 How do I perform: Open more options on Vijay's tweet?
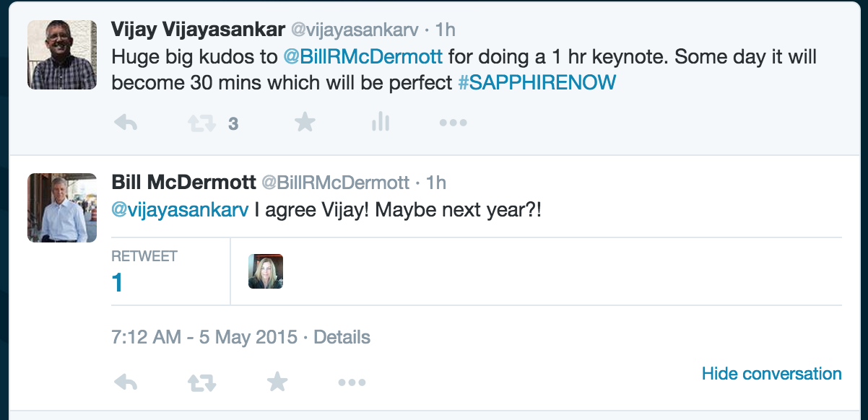(453, 123)
